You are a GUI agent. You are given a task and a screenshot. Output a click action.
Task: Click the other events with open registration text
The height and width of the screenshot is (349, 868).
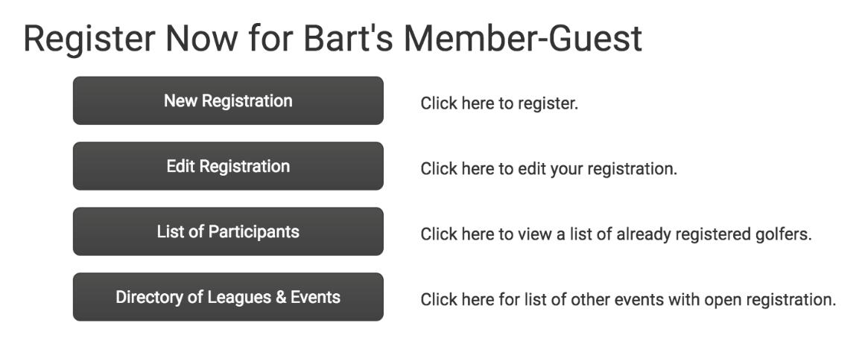tap(628, 300)
